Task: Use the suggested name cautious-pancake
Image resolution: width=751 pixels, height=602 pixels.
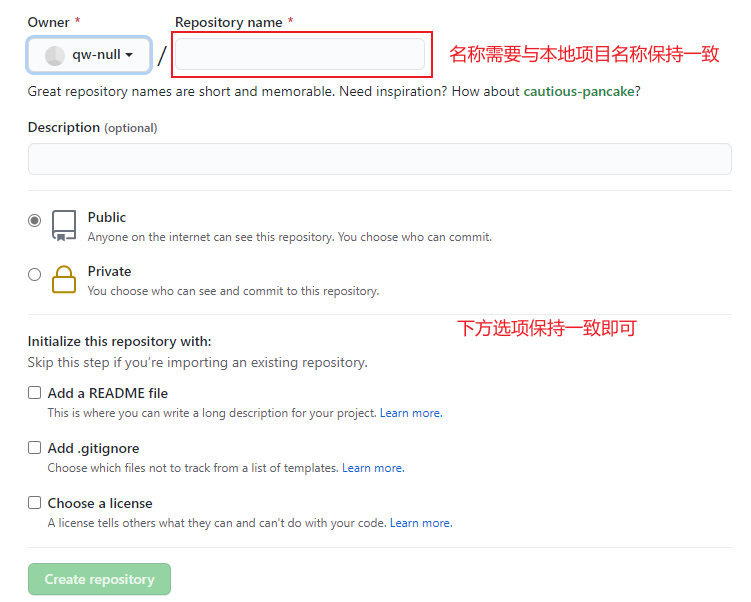Action: pos(579,91)
